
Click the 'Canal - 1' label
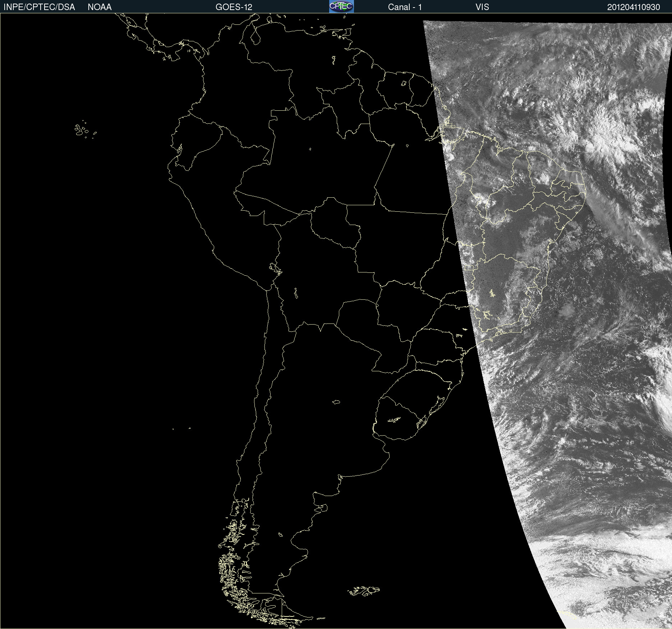tap(405, 7)
